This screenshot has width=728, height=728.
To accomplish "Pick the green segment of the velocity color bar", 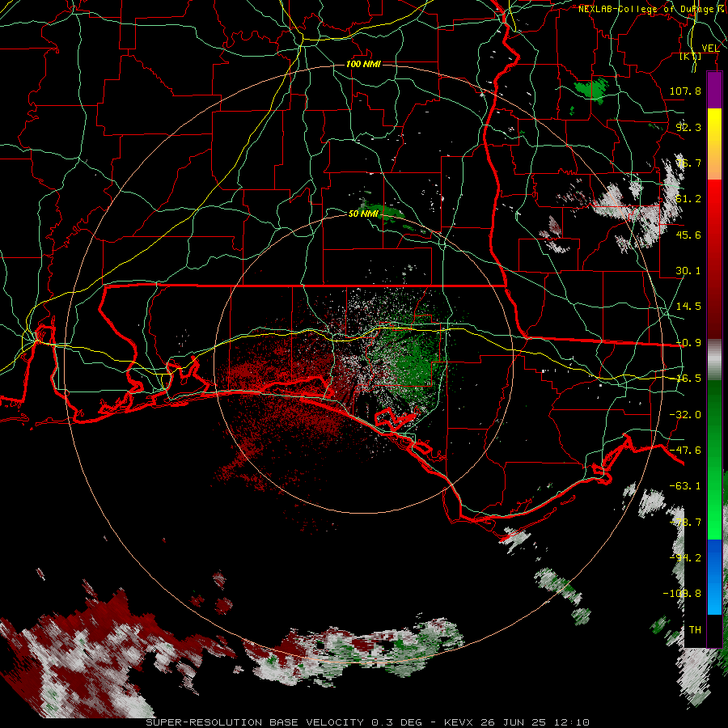I will [714, 459].
